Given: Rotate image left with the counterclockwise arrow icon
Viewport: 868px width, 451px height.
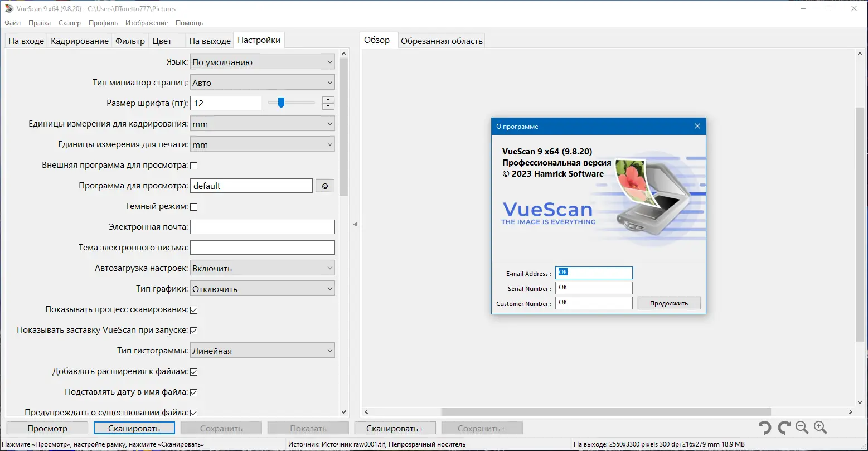Looking at the screenshot, I should (x=765, y=428).
